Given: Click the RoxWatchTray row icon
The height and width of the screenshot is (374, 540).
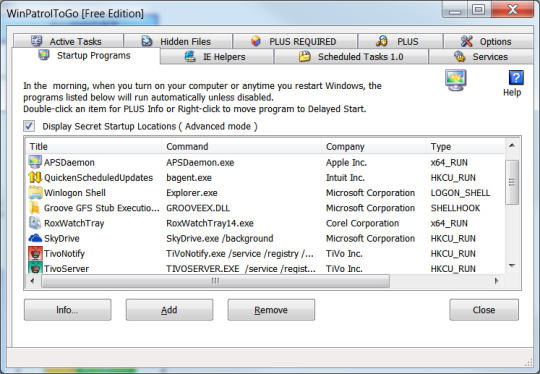Looking at the screenshot, I should pyautogui.click(x=35, y=223).
